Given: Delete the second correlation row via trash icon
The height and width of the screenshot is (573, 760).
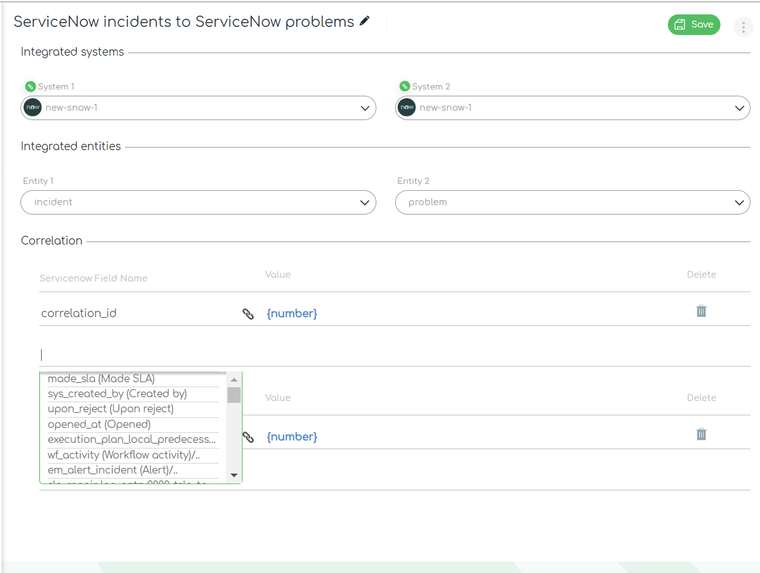Looking at the screenshot, I should (x=701, y=434).
